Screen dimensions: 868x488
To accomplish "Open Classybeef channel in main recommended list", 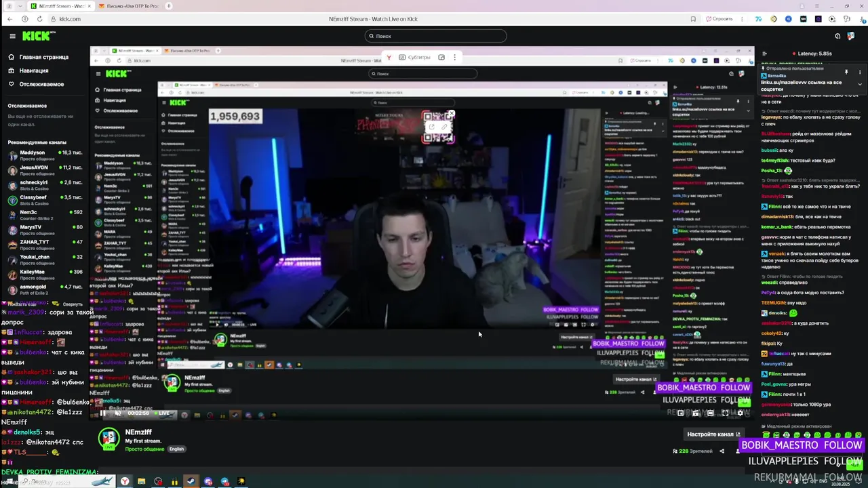I will (45, 199).
